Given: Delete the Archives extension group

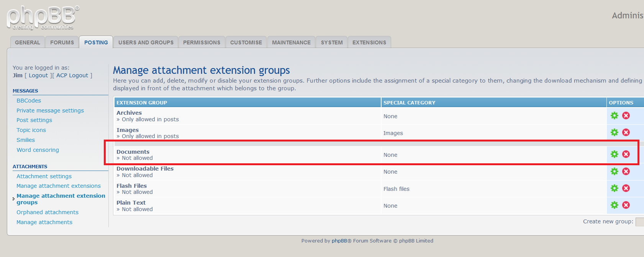Looking at the screenshot, I should 626,115.
